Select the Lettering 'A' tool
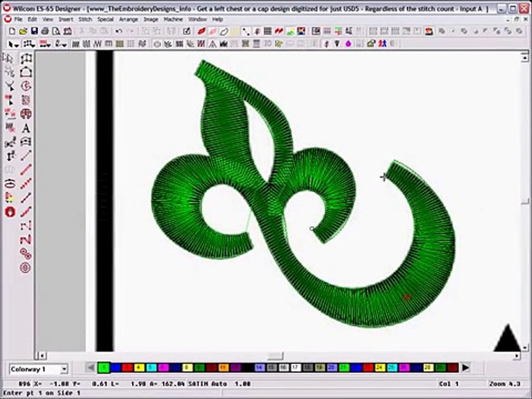This screenshot has width=532, height=399. pyautogui.click(x=26, y=128)
